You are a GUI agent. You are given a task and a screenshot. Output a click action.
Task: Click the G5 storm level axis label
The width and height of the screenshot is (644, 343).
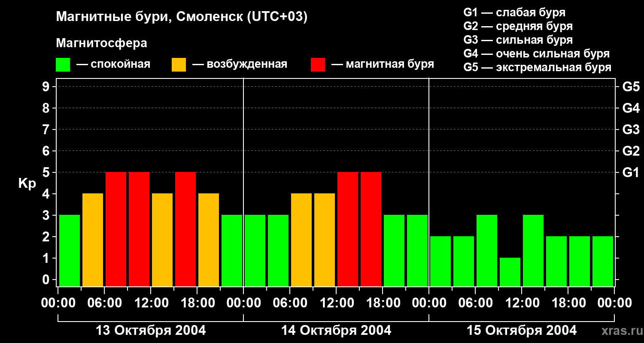(631, 87)
